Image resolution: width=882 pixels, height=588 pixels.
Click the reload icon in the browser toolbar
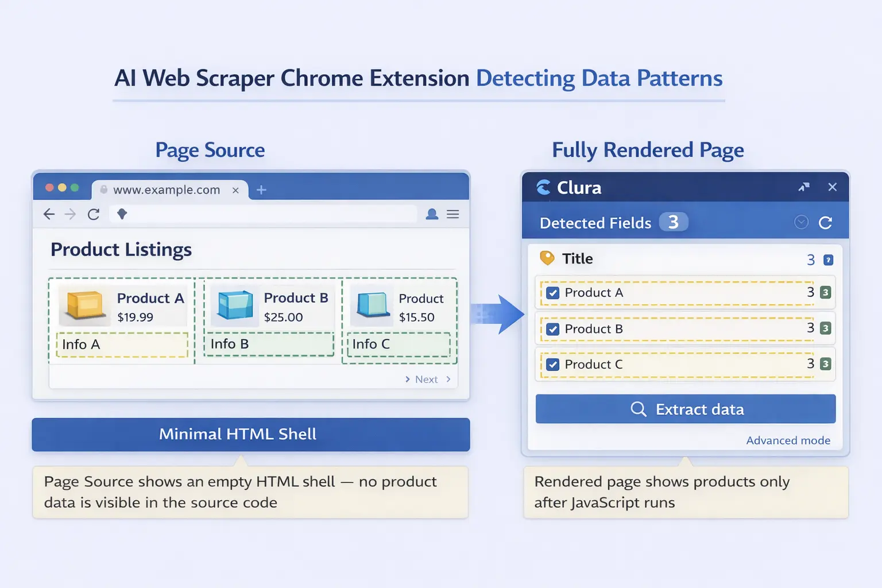click(94, 214)
